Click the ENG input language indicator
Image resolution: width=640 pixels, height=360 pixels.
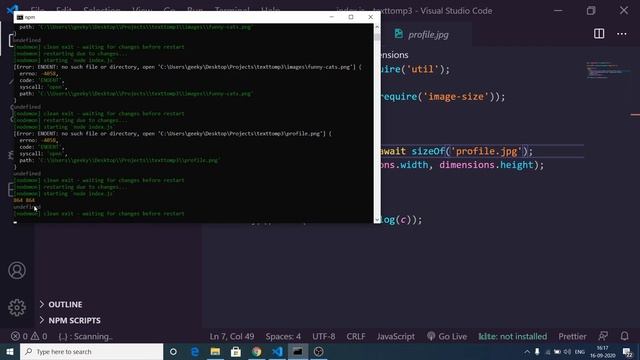coord(580,352)
